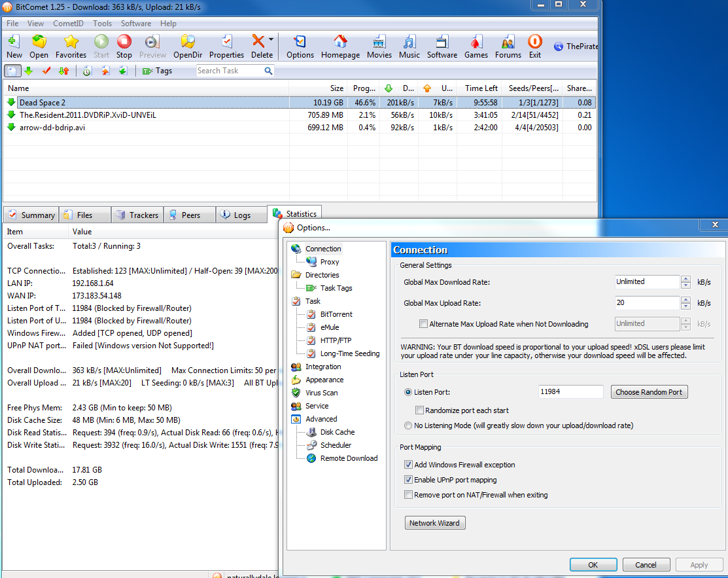
Task: Filter tasks with the green down-arrow icon
Action: click(x=28, y=71)
